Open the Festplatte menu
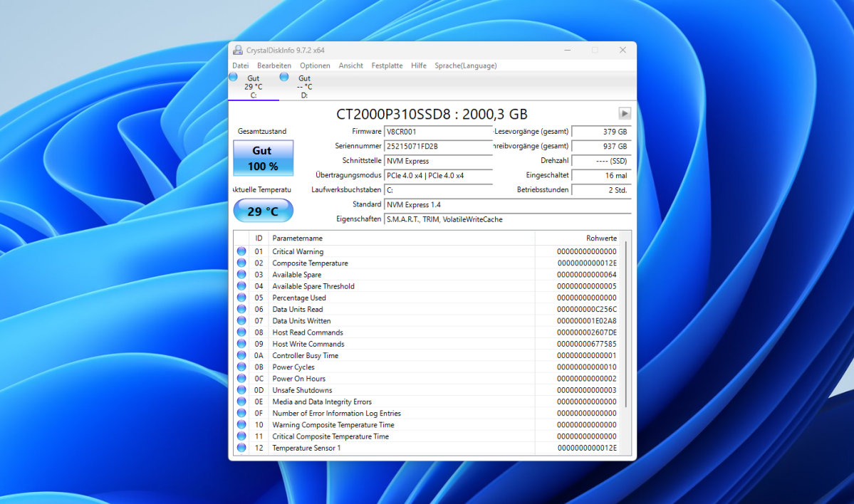854x504 pixels. 387,65
